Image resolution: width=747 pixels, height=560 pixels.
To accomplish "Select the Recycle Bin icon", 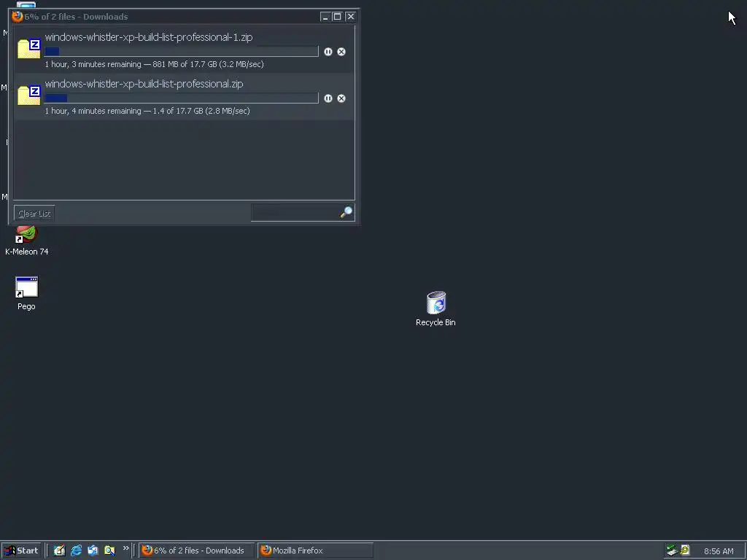I will [x=436, y=309].
